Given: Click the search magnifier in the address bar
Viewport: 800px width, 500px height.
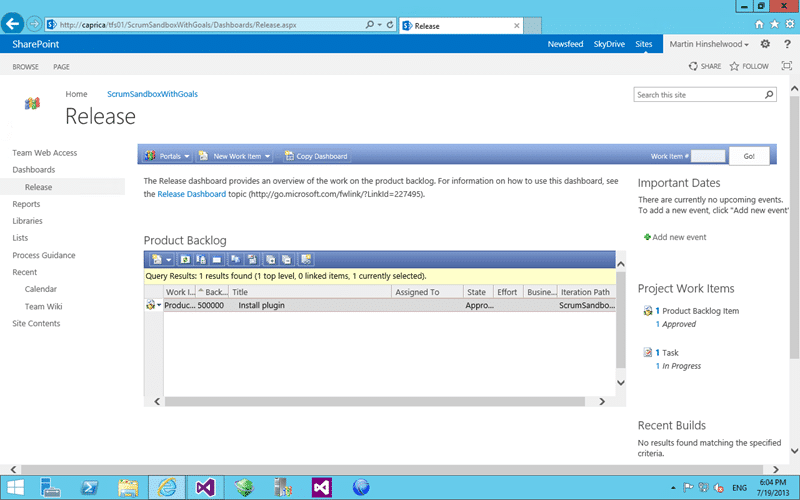Looking at the screenshot, I should click(370, 24).
